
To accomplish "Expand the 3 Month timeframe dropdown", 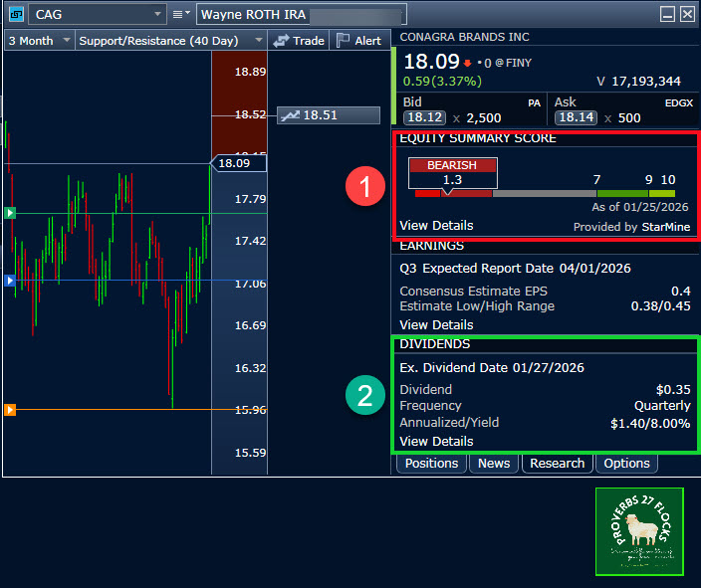I will pos(66,41).
